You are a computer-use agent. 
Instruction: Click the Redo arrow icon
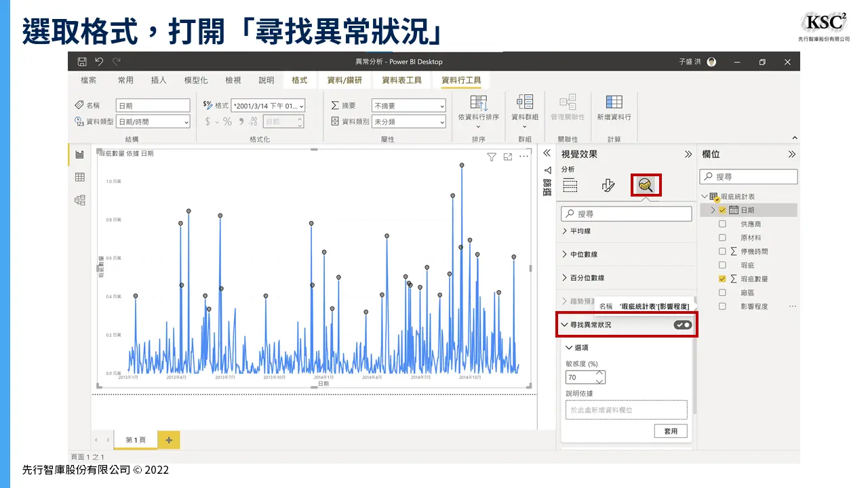[x=116, y=62]
